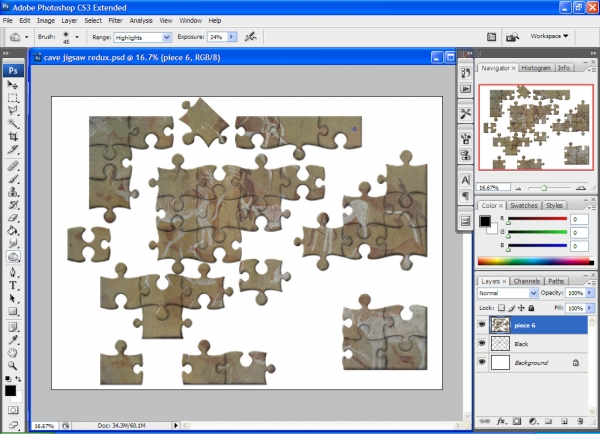600x434 pixels.
Task: Switch to the Paths tab
Action: pos(556,281)
